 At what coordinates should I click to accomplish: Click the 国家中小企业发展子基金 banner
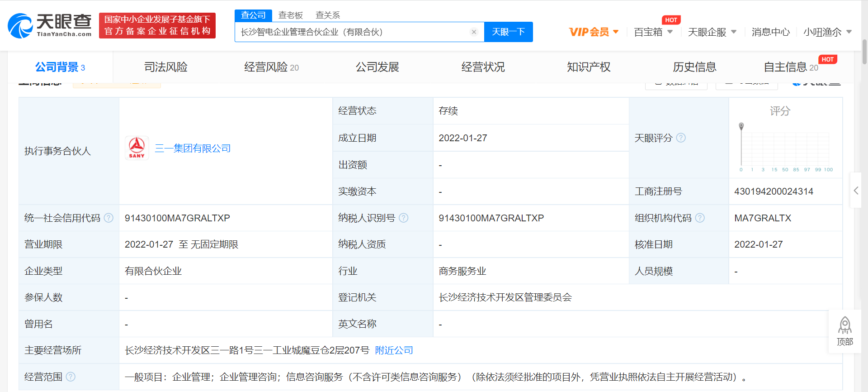point(157,25)
